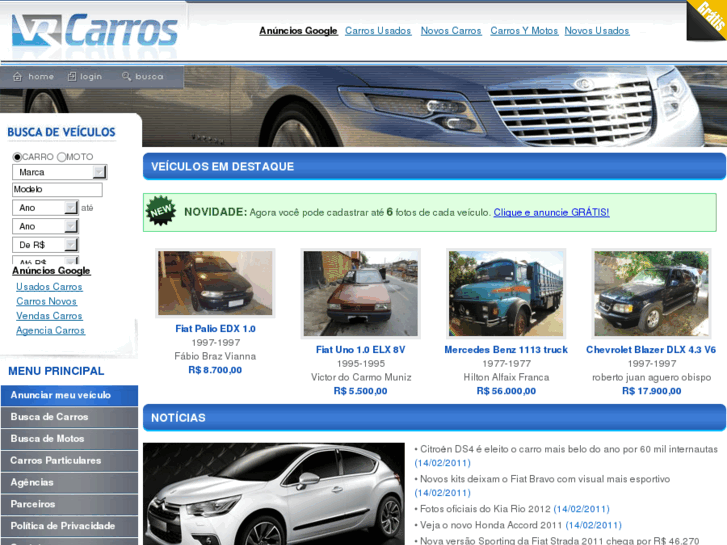Open the Fiat Strada Sporting news headline
This screenshot has height=545, width=727.
(x=559, y=540)
